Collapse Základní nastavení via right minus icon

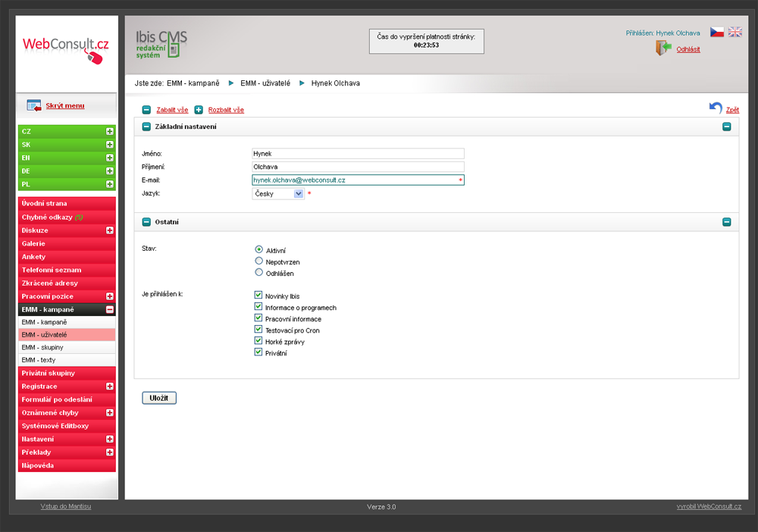pos(727,127)
